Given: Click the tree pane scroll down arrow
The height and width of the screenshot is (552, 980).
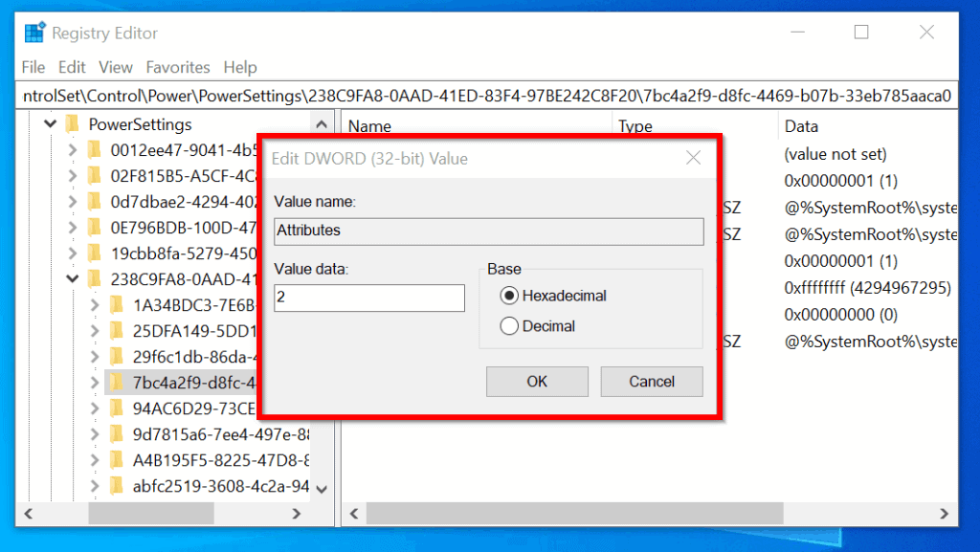Looking at the screenshot, I should click(322, 489).
